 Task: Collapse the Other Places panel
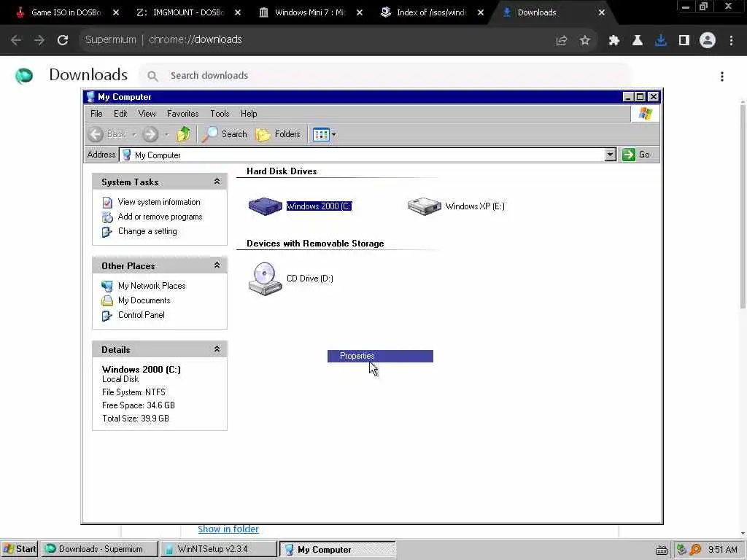pos(217,265)
